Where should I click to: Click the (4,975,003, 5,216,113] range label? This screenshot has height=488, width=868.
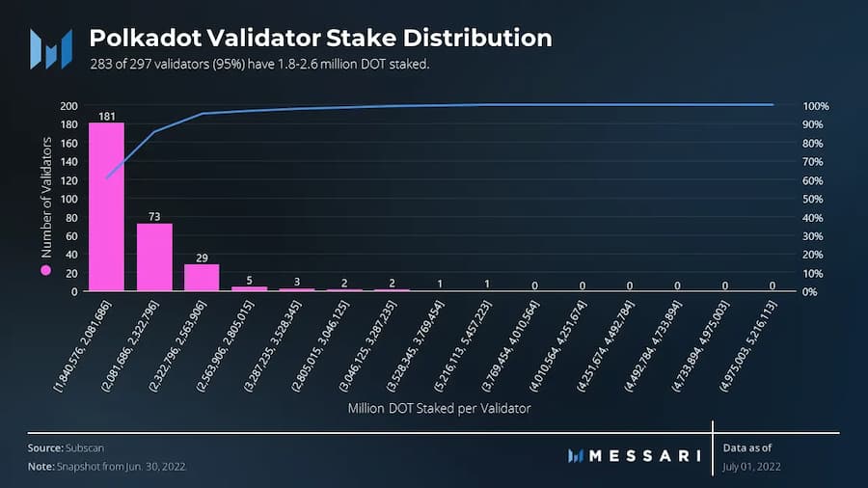[x=747, y=346]
